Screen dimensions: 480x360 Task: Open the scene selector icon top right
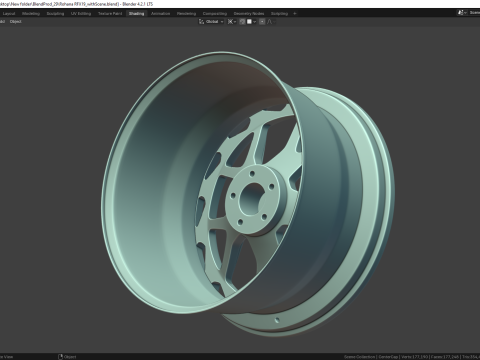pos(461,13)
